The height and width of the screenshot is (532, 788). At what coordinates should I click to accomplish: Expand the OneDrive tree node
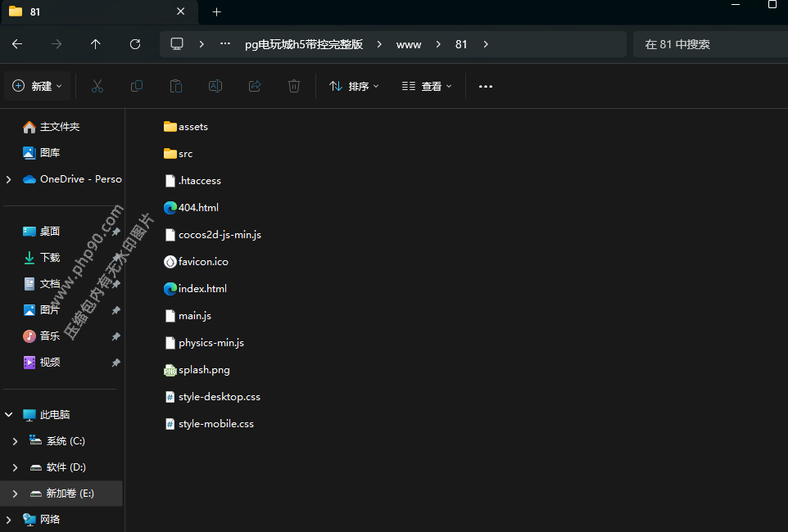pos(9,179)
